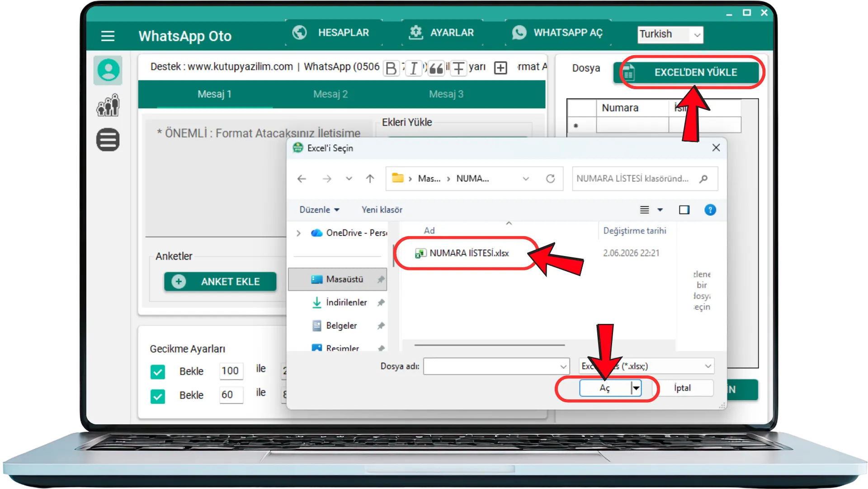The width and height of the screenshot is (868, 489).
Task: Open the hamburger menu in WhatsApp Oto
Action: [x=108, y=36]
